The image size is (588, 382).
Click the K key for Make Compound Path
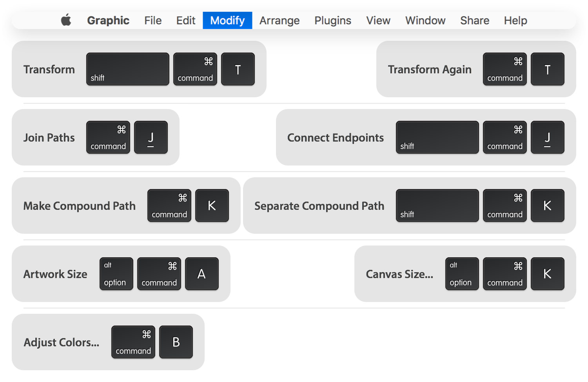[212, 206]
